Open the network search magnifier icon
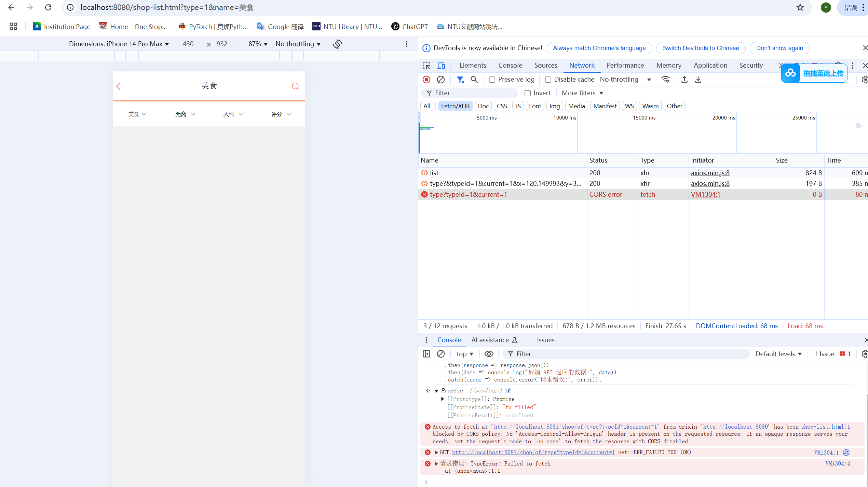The image size is (868, 487). coord(474,80)
